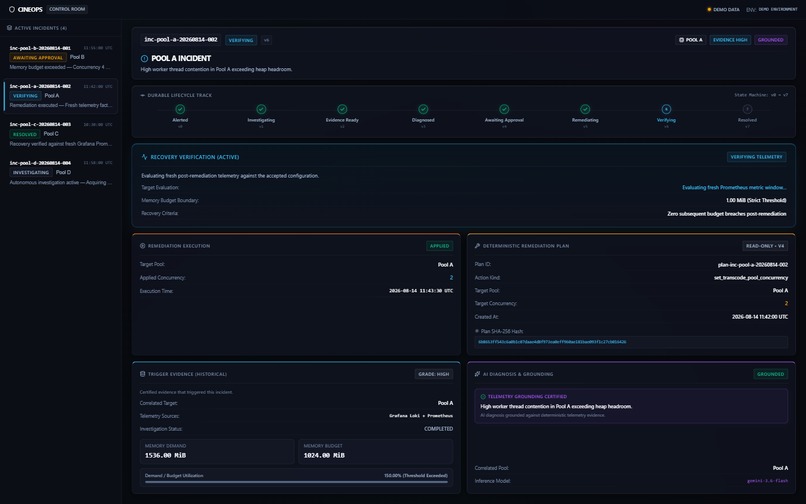Click the plan-inc-pool-a-20260814-002 Plan ID value
This screenshot has width=806, height=504.
tap(753, 265)
